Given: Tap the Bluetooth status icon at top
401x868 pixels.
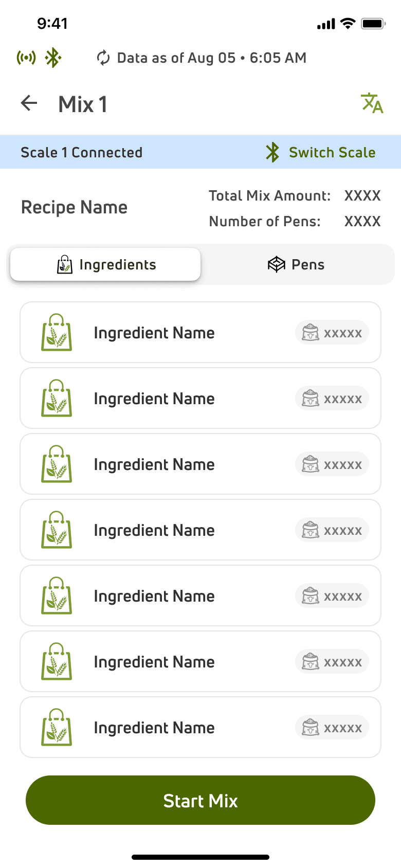Looking at the screenshot, I should pos(53,58).
